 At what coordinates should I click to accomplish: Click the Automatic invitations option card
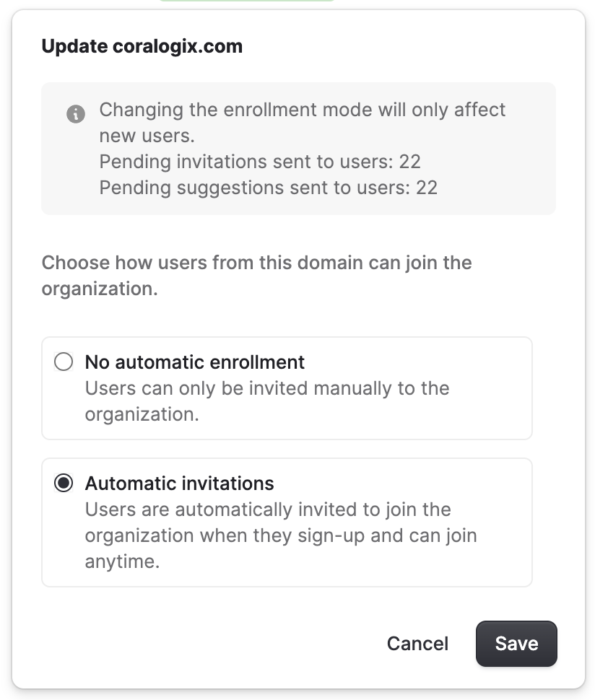click(287, 522)
